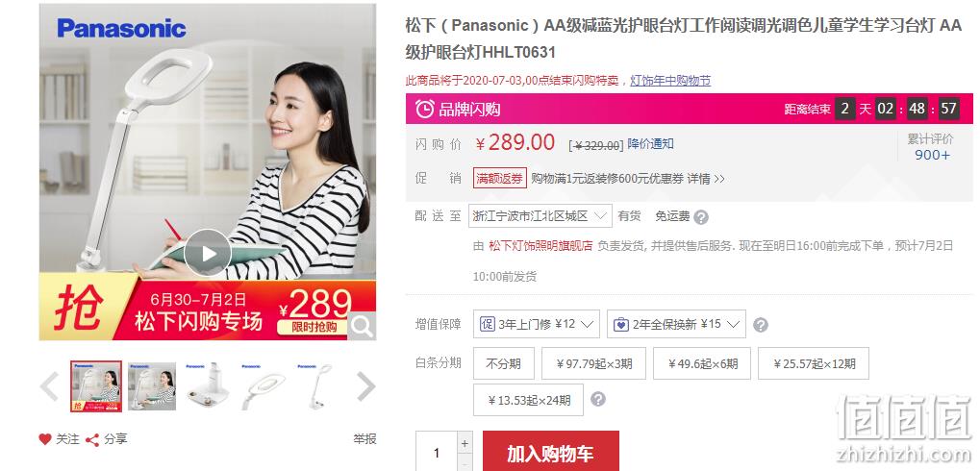
Task: Play the product video
Action: pyautogui.click(x=208, y=253)
